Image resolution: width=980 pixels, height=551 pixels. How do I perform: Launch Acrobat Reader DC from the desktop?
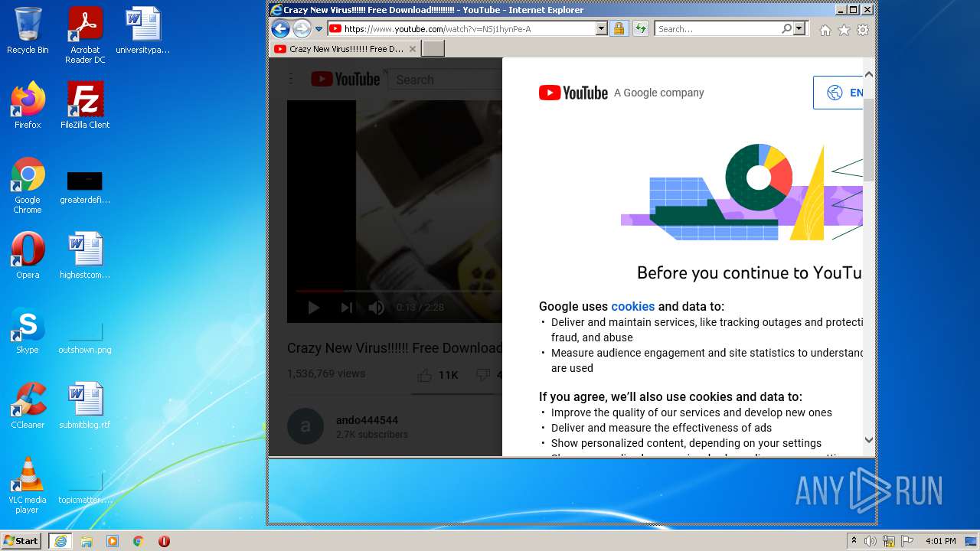(x=85, y=35)
